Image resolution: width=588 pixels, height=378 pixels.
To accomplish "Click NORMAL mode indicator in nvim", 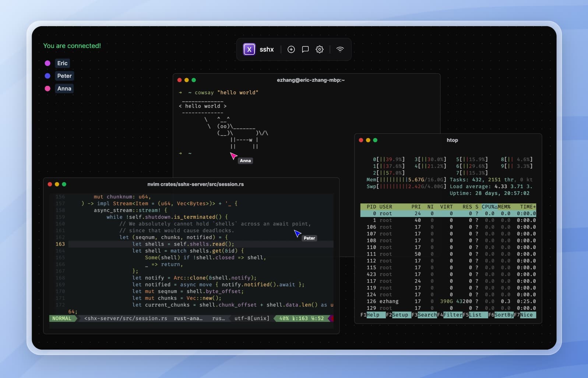I will click(x=62, y=318).
